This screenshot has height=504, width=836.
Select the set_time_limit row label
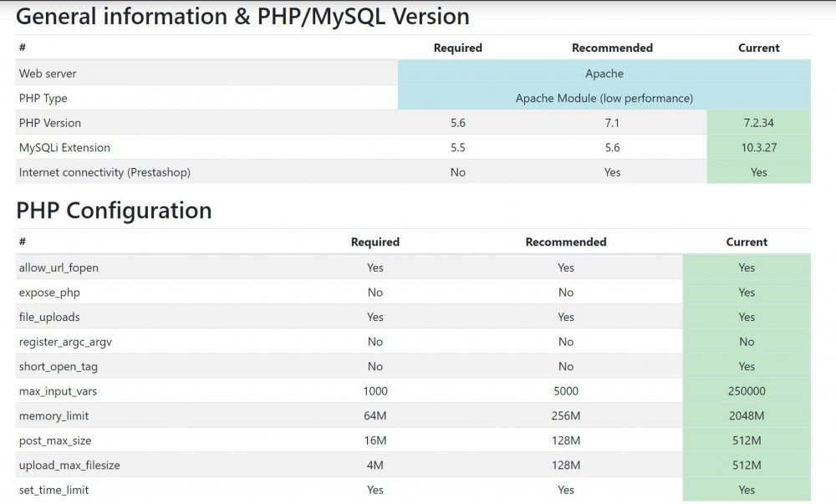coord(54,490)
